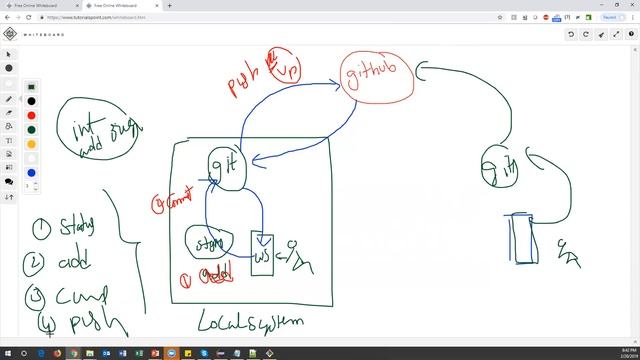Choose the white color swatch

pyautogui.click(x=31, y=158)
